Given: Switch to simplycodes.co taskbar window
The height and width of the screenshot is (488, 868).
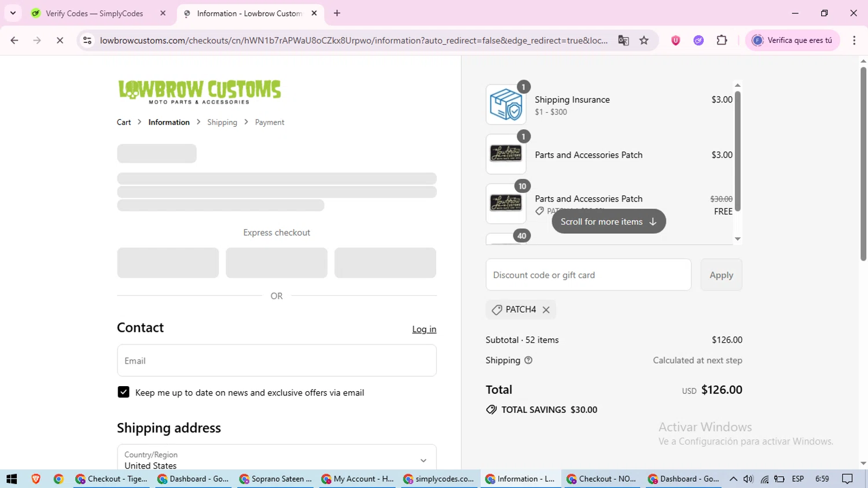Looking at the screenshot, I should point(440,479).
